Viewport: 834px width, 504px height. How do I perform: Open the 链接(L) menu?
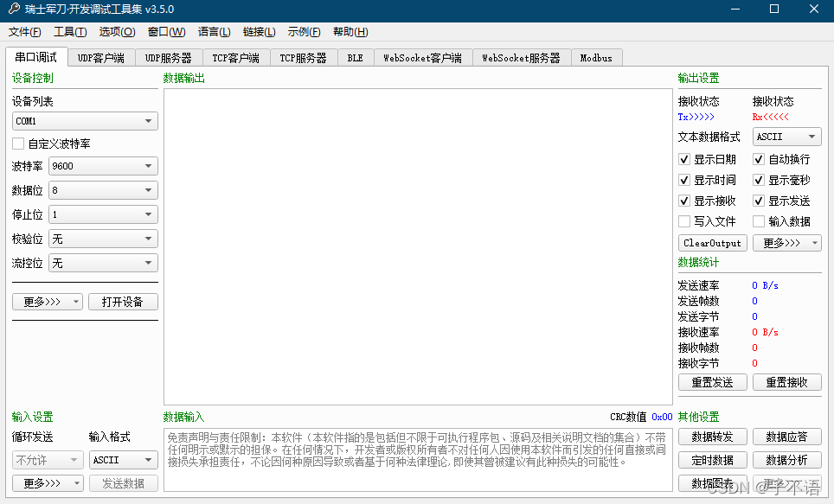(259, 32)
